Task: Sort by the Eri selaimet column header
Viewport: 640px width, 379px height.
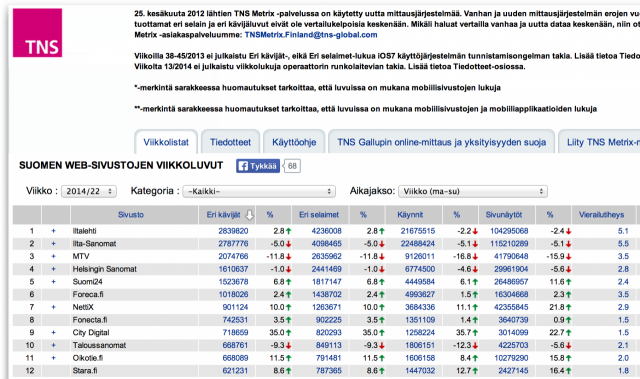Action: (319, 215)
